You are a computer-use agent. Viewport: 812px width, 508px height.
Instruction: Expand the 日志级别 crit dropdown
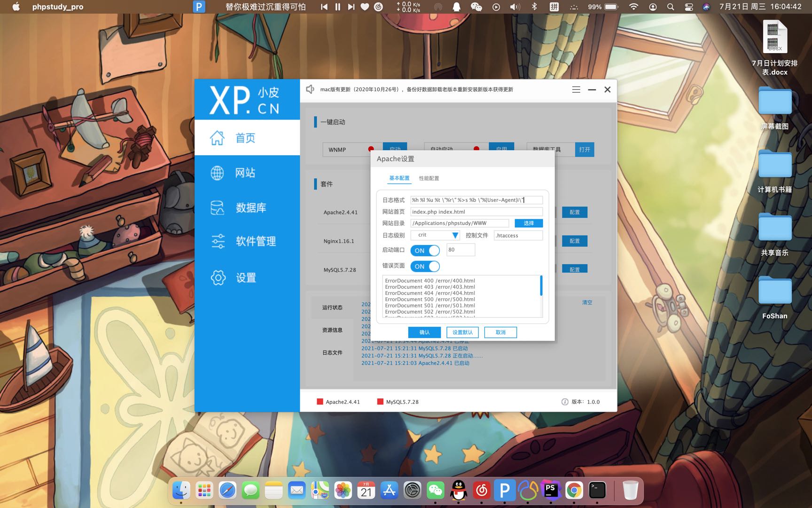pyautogui.click(x=435, y=235)
